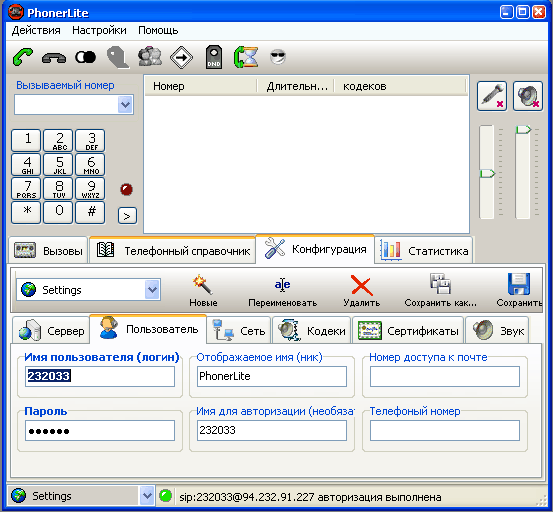The height and width of the screenshot is (512, 553).
Task: Open the Звук settings tab
Action: click(x=497, y=331)
